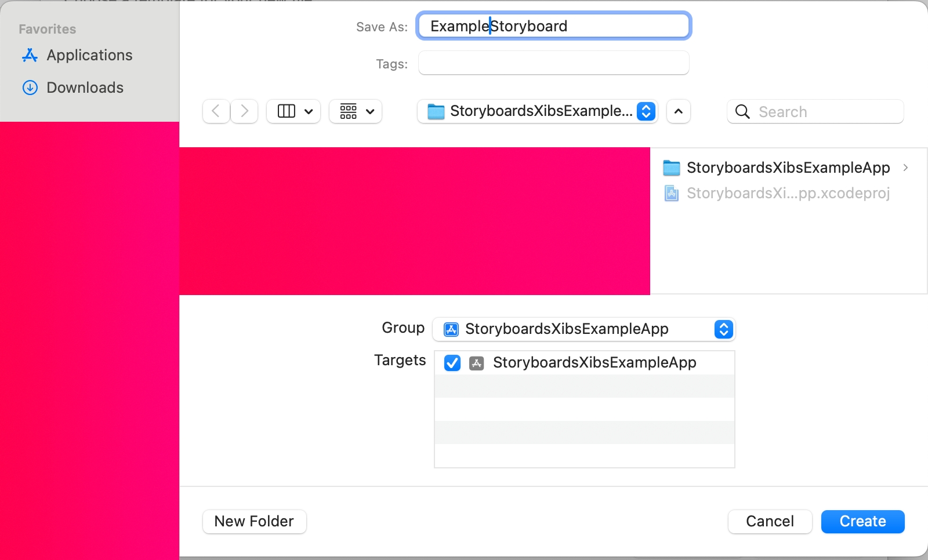This screenshot has height=560, width=928.
Task: Select the StoryboardsXi...pp.xcodeproj file icon
Action: pyautogui.click(x=672, y=193)
